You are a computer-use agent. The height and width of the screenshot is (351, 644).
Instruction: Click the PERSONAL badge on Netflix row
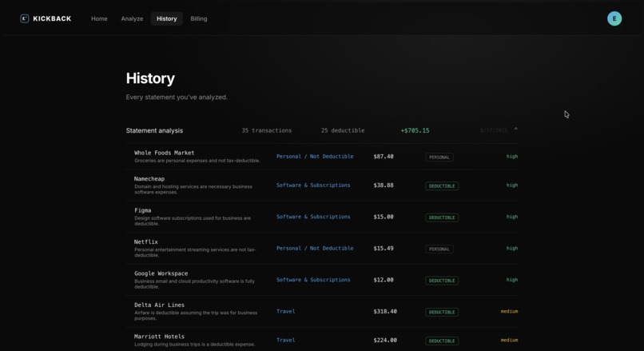(x=439, y=249)
